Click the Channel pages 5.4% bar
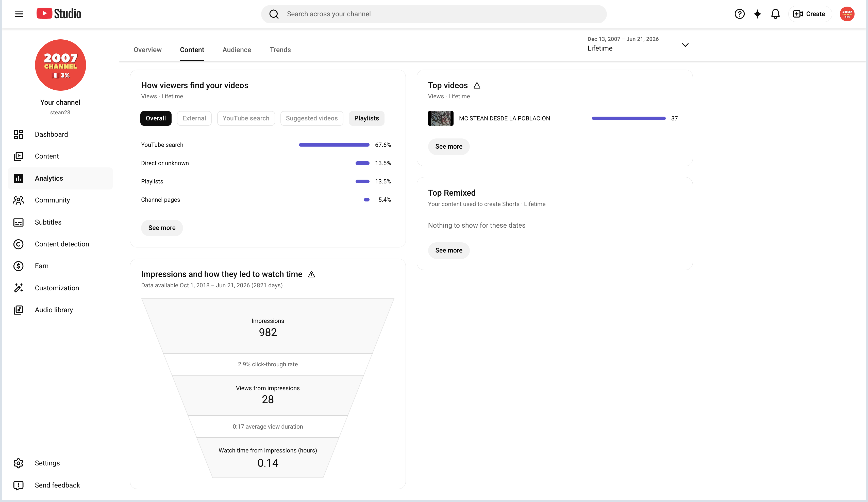The width and height of the screenshot is (868, 502). coord(366,200)
